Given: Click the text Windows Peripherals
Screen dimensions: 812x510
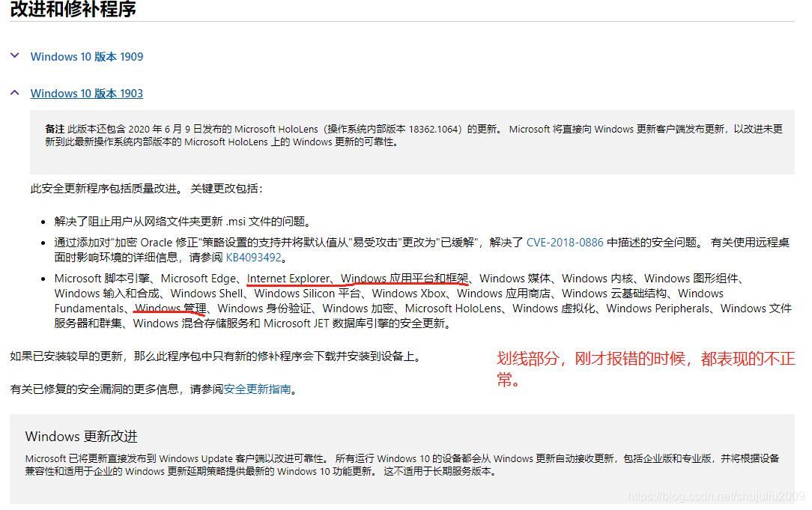Looking at the screenshot, I should pyautogui.click(x=658, y=309).
